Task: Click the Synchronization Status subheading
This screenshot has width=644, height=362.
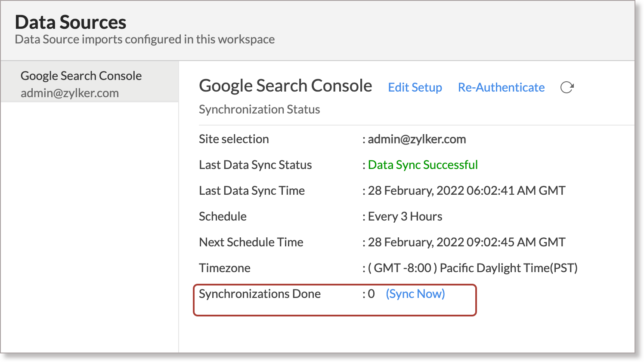Action: [259, 109]
